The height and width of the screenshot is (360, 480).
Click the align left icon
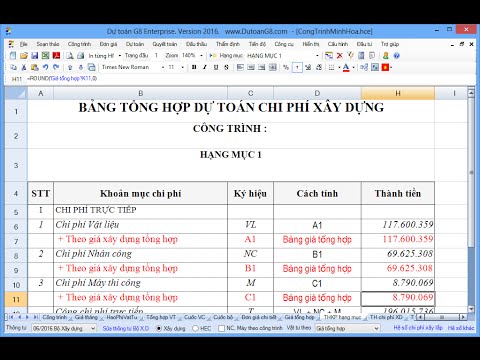240,67
